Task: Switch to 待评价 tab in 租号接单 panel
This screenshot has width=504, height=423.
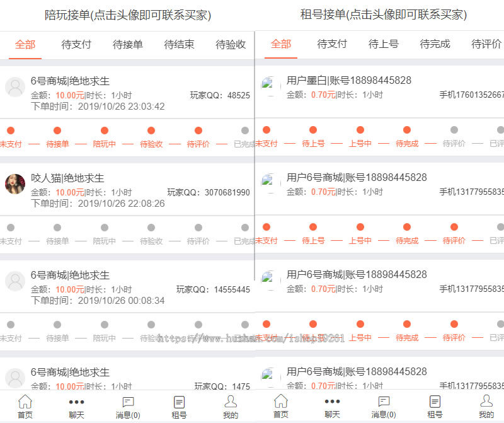Action: coord(486,43)
